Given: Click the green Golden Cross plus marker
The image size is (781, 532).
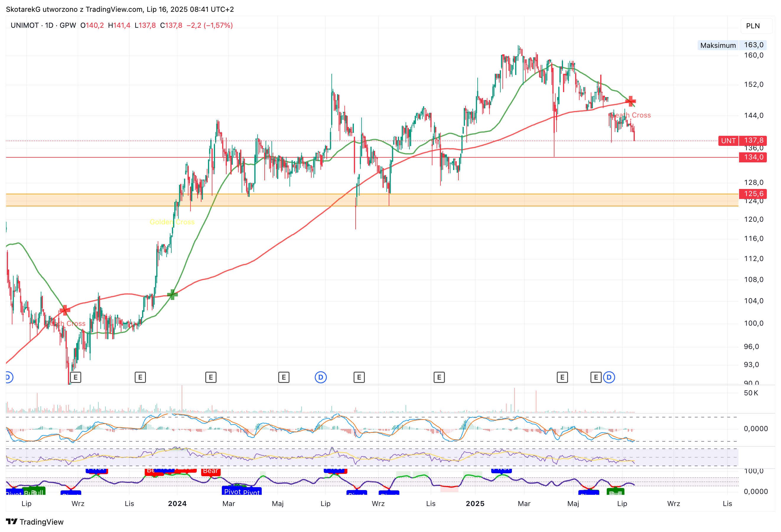Looking at the screenshot, I should [x=173, y=295].
